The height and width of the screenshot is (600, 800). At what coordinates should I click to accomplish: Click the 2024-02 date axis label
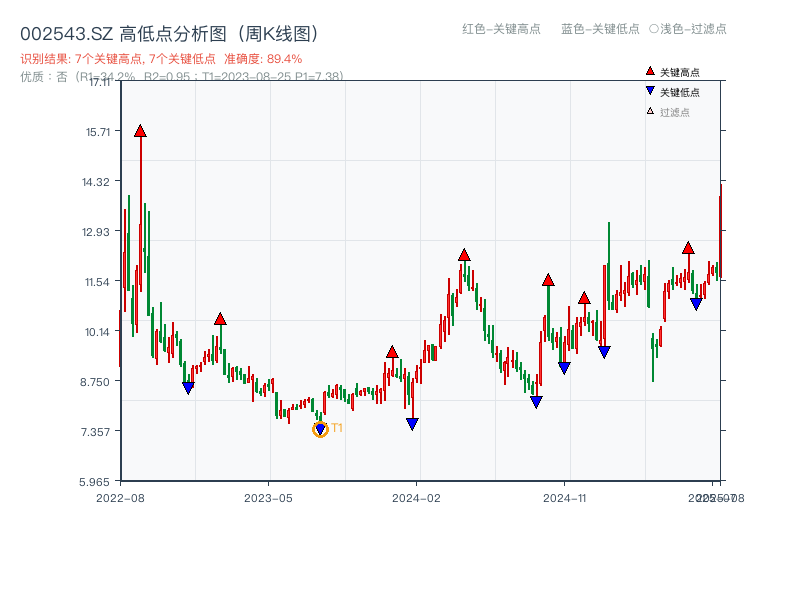(x=416, y=498)
